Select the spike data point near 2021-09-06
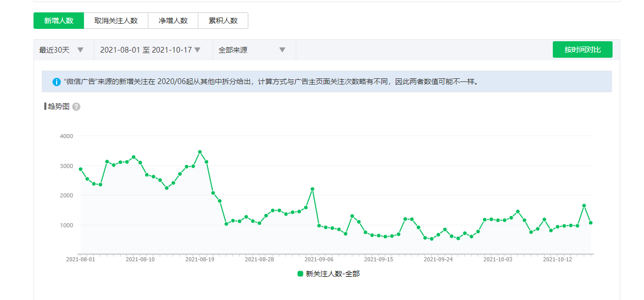The height and width of the screenshot is (300, 644). (312, 189)
